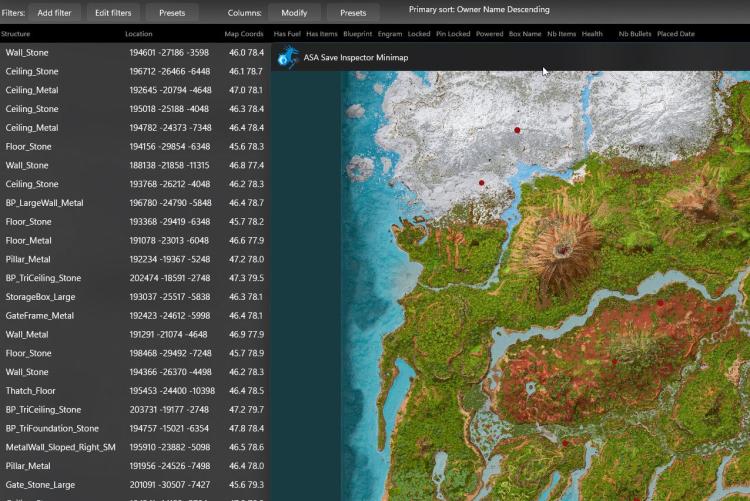Viewport: 750px width, 501px height.
Task: Sort by the Map Coords column header
Action: [244, 34]
